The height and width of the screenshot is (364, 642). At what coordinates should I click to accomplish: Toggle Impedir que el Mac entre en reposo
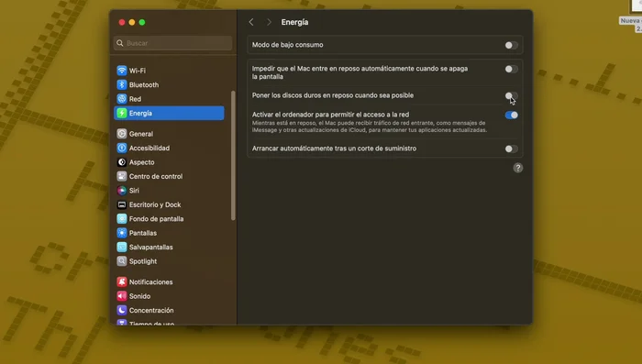tap(511, 69)
